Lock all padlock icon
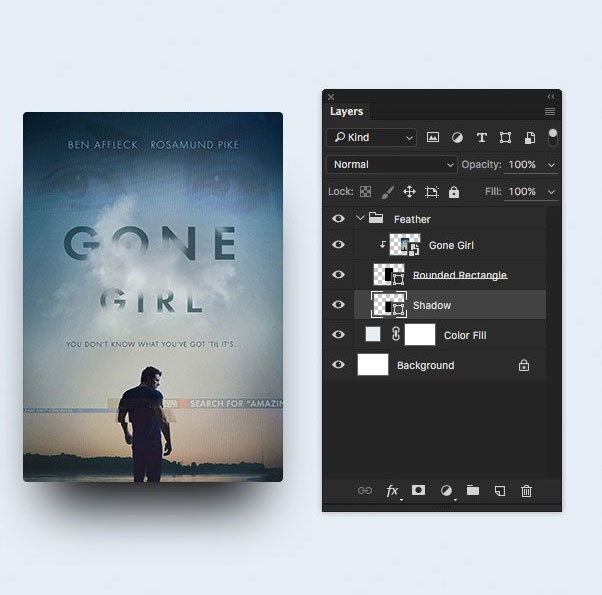Screen dimensions: 602x595 point(454,192)
